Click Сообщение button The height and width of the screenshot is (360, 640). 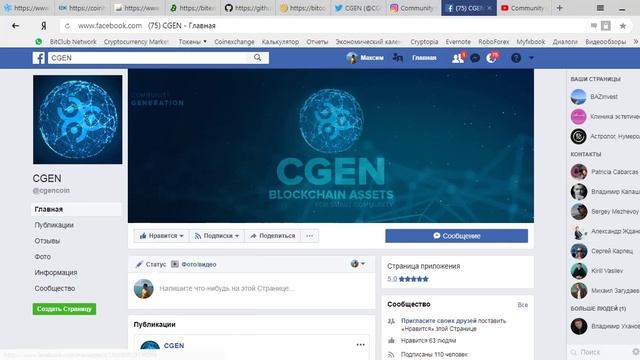click(456, 236)
